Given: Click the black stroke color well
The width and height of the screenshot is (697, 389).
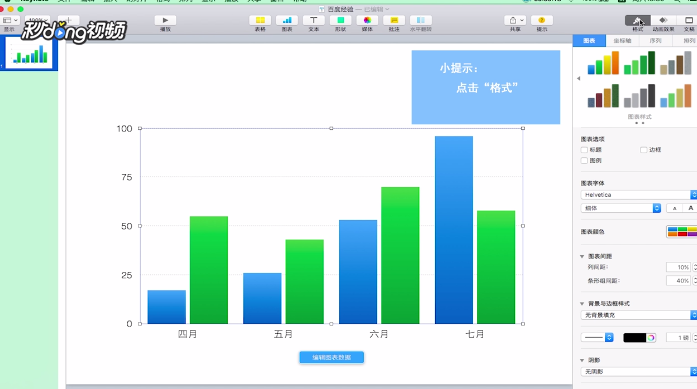Looking at the screenshot, I should [635, 338].
